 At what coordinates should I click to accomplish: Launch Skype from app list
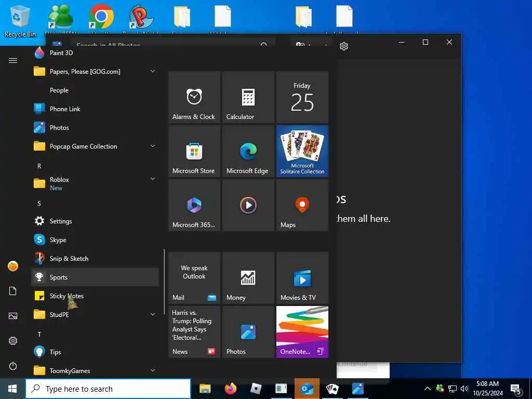95,240
